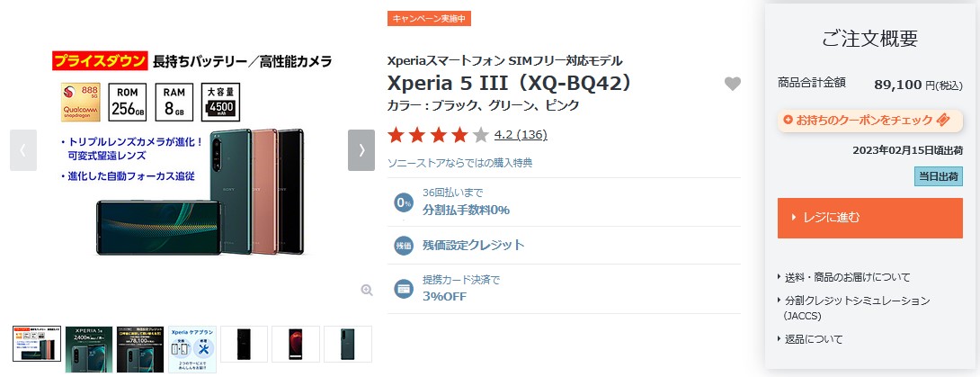Click the magnifier zoom icon on product image

(x=367, y=290)
